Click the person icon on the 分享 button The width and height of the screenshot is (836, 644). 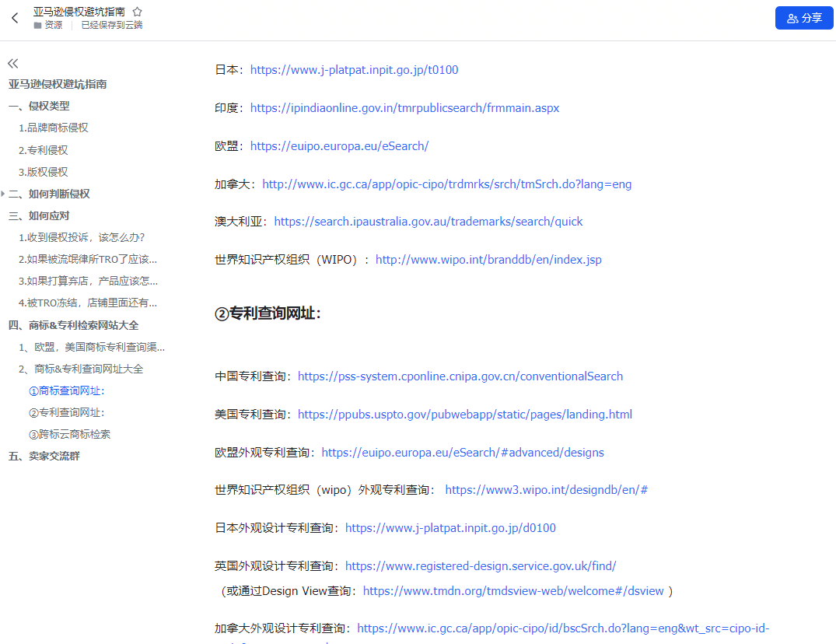792,17
